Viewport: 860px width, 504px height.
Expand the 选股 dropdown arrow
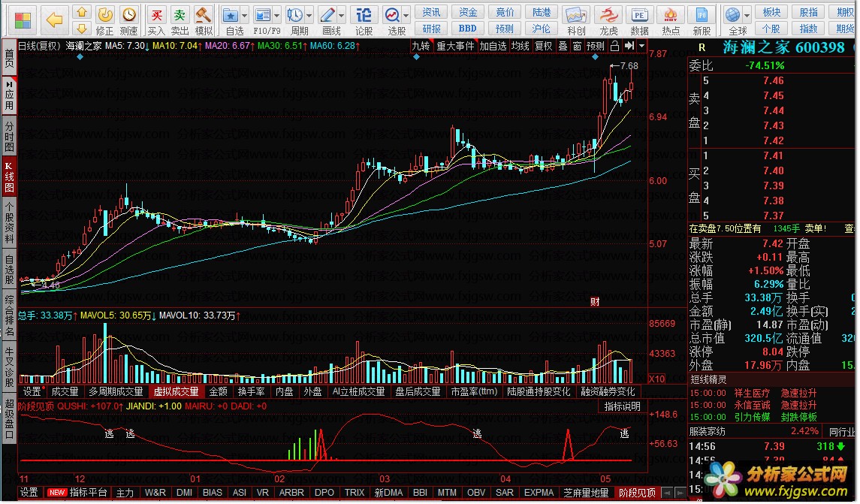(406, 15)
